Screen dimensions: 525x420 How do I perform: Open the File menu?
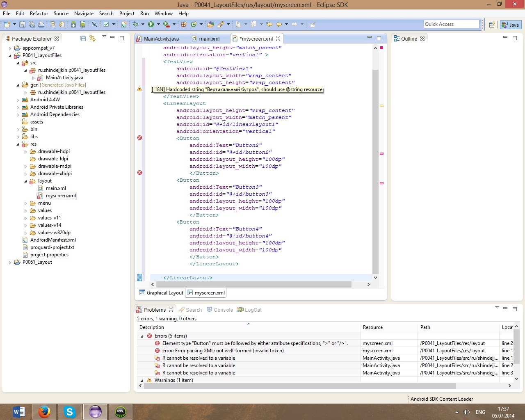(7, 14)
